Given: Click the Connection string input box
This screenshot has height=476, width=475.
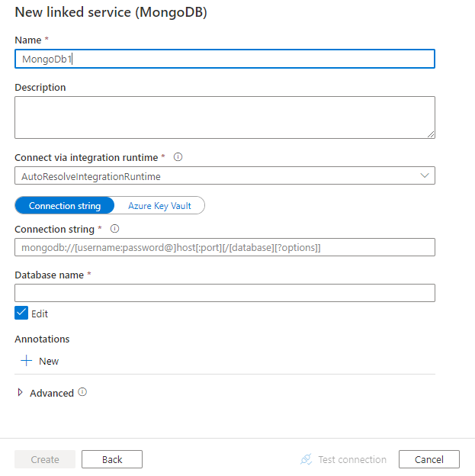Looking at the screenshot, I should coord(224,247).
